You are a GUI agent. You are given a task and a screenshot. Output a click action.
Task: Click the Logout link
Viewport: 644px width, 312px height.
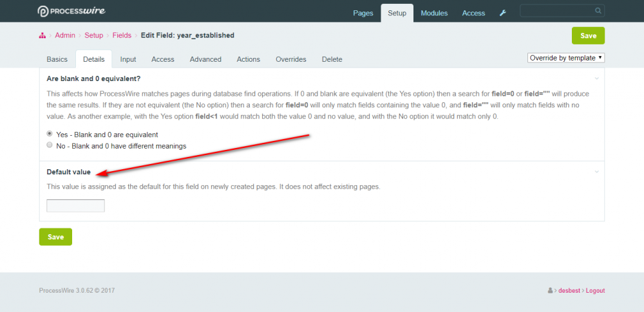click(x=595, y=291)
